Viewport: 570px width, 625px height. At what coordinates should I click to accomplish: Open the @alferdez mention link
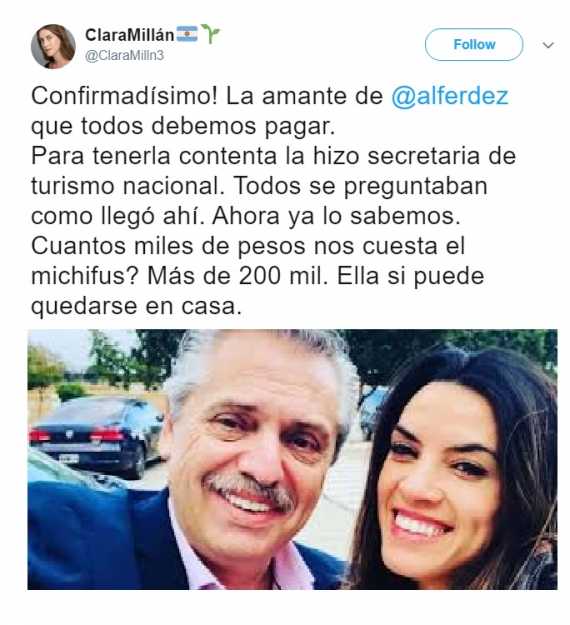click(x=450, y=96)
